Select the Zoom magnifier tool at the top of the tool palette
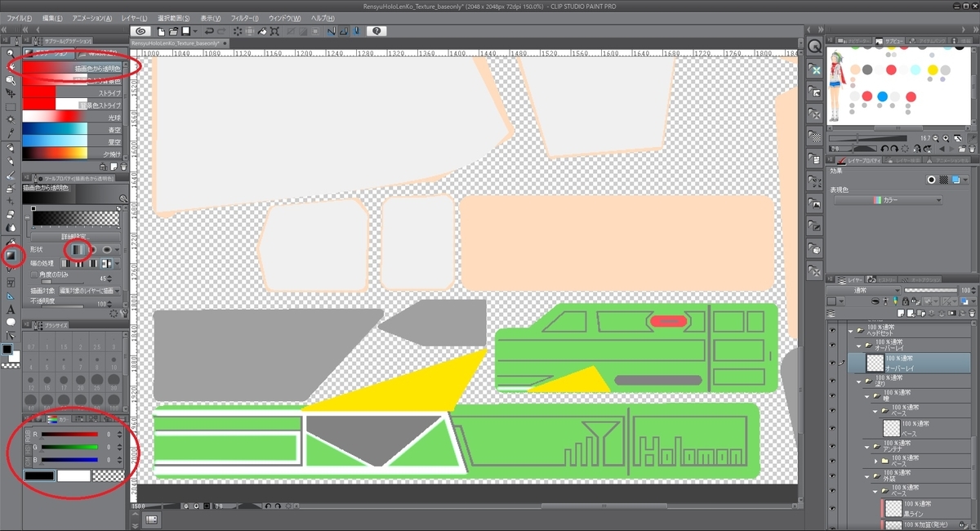The height and width of the screenshot is (531, 980). [11, 51]
